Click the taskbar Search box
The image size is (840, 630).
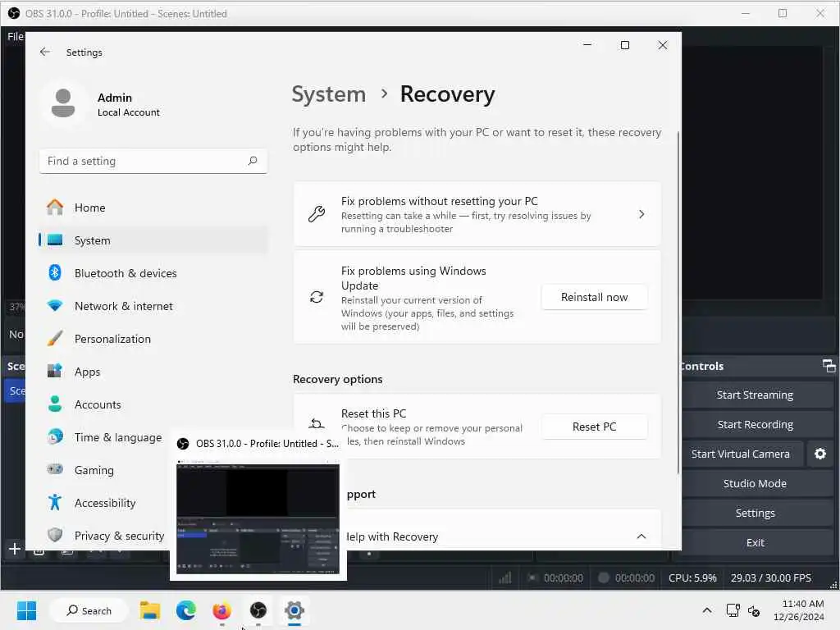pyautogui.click(x=89, y=610)
